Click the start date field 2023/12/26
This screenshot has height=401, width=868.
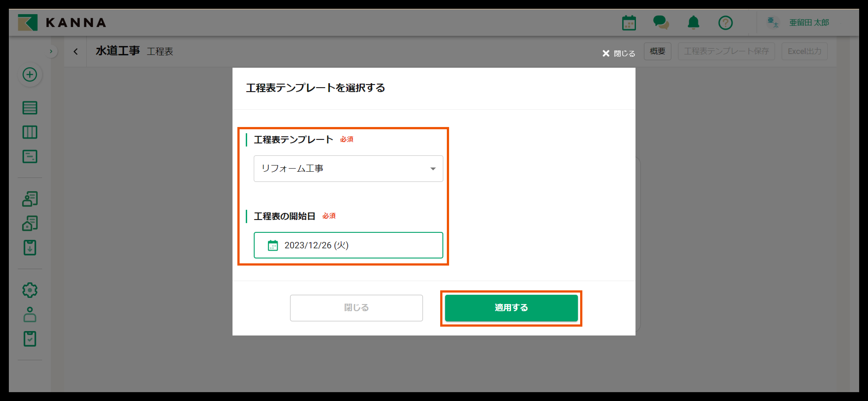click(348, 245)
